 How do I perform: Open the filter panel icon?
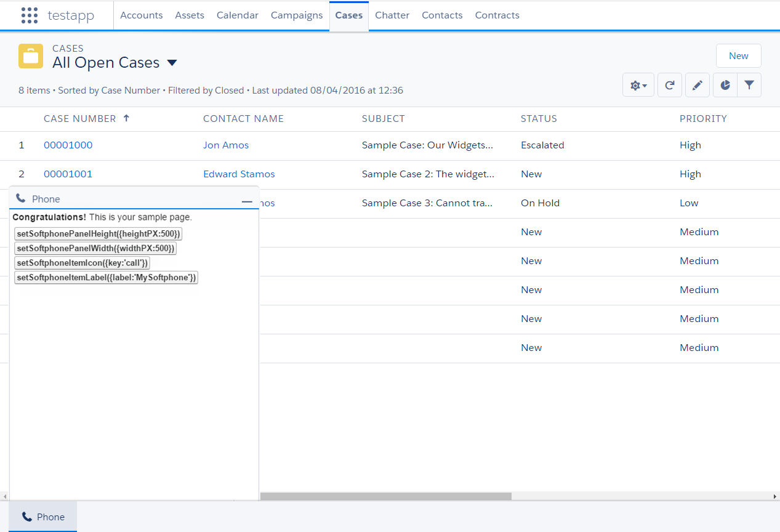pyautogui.click(x=749, y=85)
